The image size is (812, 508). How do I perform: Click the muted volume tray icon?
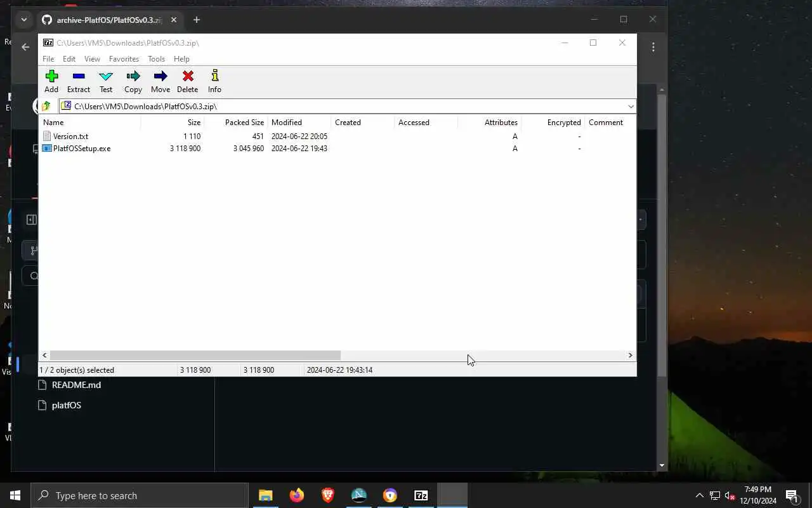coord(730,495)
